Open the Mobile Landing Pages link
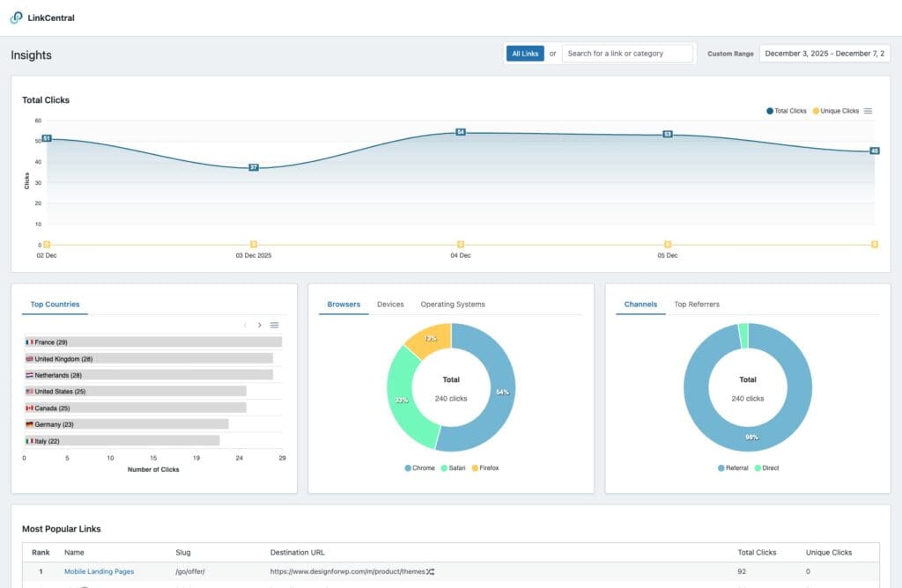Viewport: 902px width, 588px height. click(99, 571)
